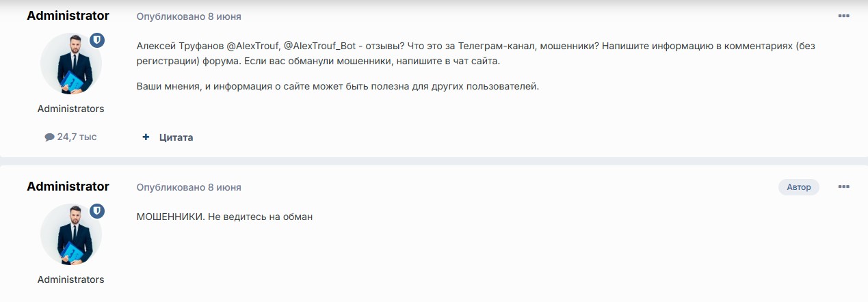Screen dimensions: 868x302
Task: Click the moderator shield badge on second post's avatar
Action: pos(97,211)
